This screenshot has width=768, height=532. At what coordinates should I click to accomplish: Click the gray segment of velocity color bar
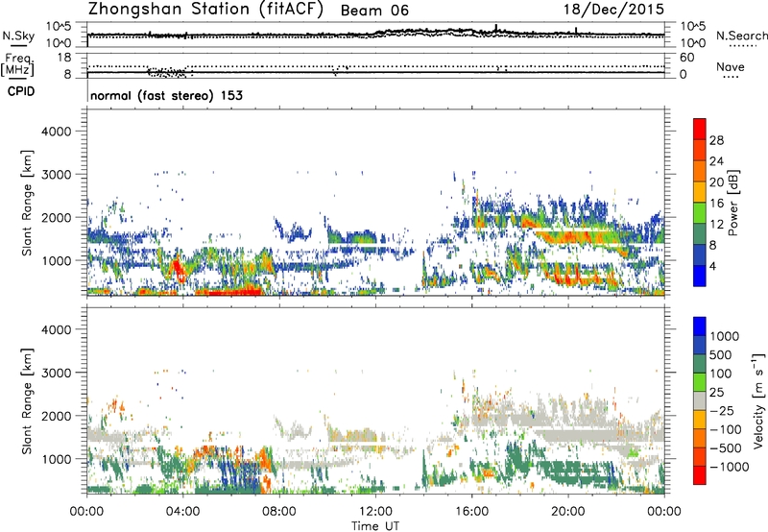pos(700,400)
